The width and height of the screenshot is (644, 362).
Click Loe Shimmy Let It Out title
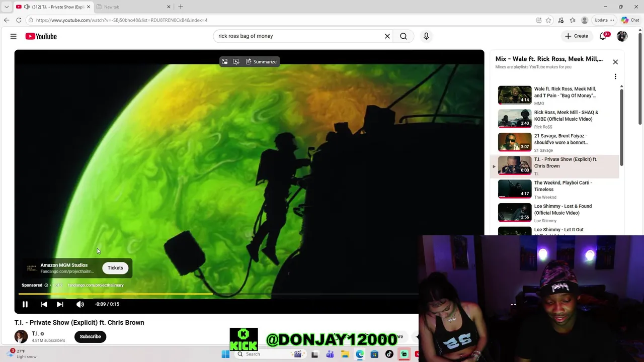point(559,230)
